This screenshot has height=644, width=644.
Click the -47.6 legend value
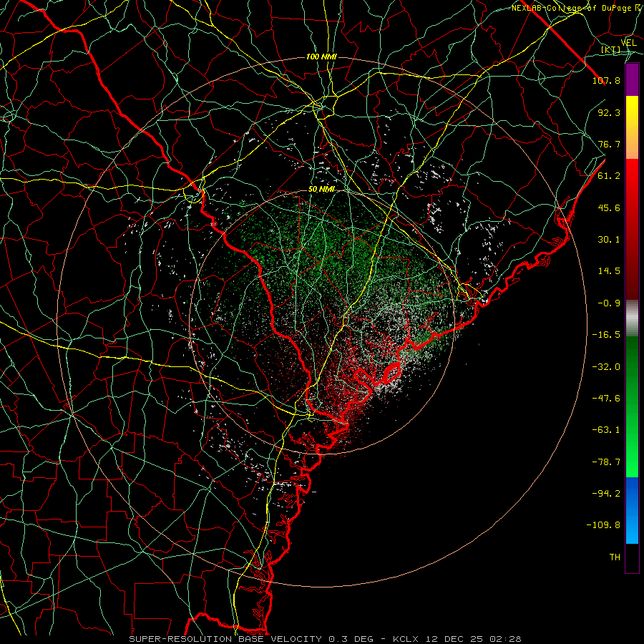pyautogui.click(x=606, y=399)
